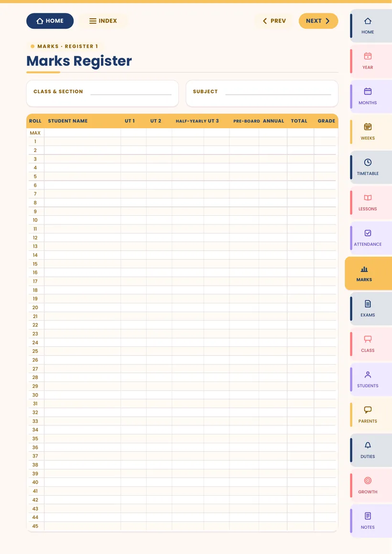Click the Half-Yearly column header
The height and width of the screenshot is (554, 392).
coord(191,121)
